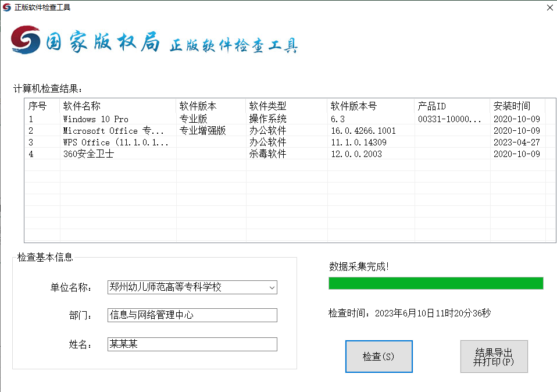Click the 安装时间 column header
Image resolution: width=557 pixels, height=392 pixels.
point(518,106)
